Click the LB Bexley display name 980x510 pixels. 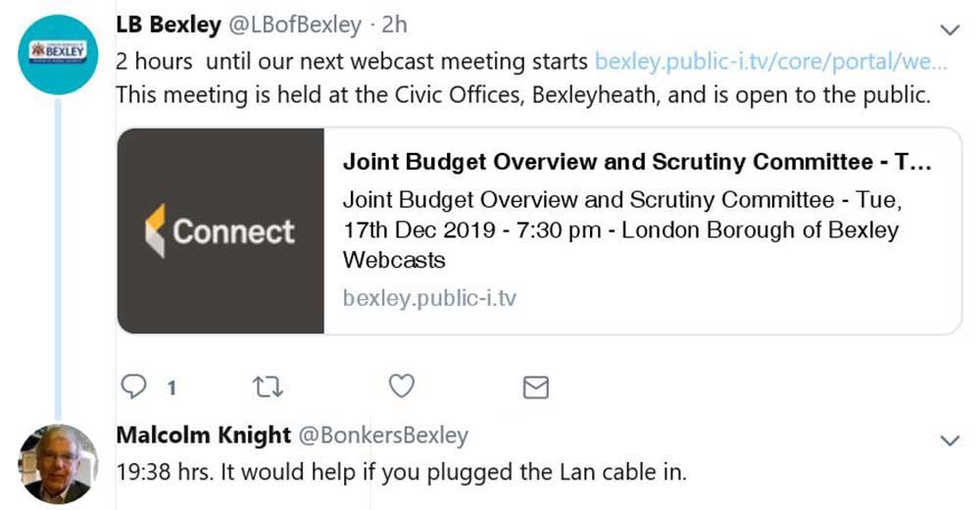click(168, 24)
